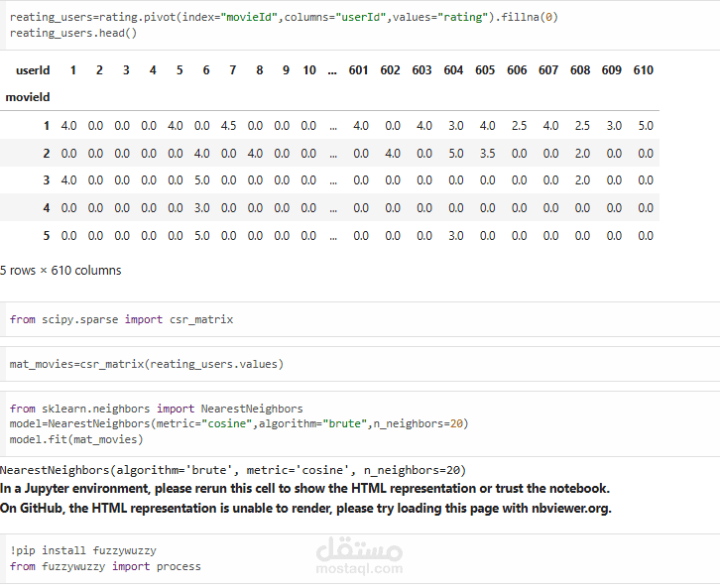The width and height of the screenshot is (720, 588).
Task: Click column header 601 in table
Action: pos(358,70)
